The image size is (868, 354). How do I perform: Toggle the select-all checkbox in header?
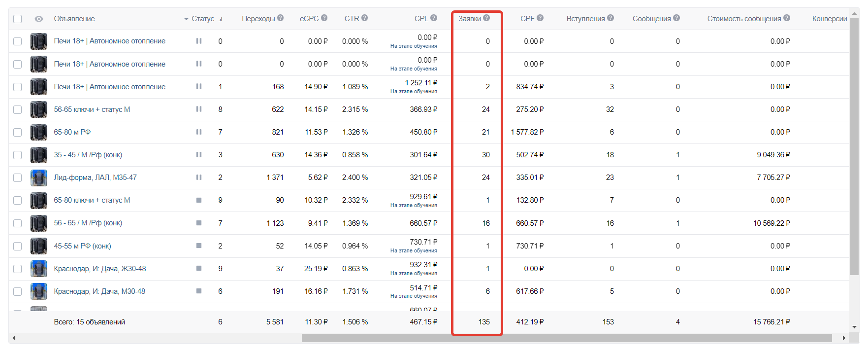18,19
